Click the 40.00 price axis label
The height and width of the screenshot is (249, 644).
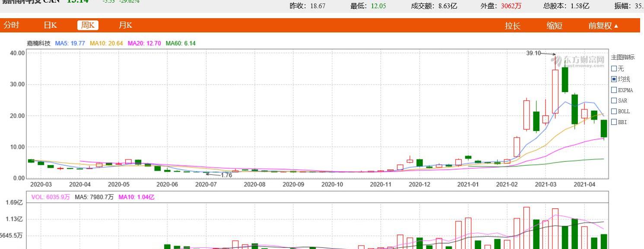point(17,53)
